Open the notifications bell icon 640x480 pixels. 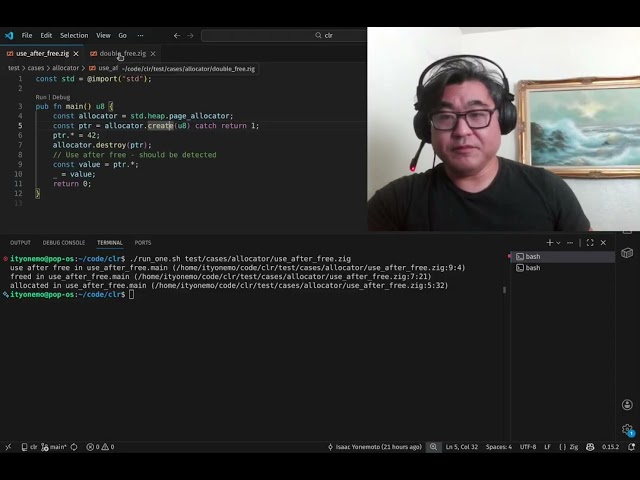[x=631, y=447]
